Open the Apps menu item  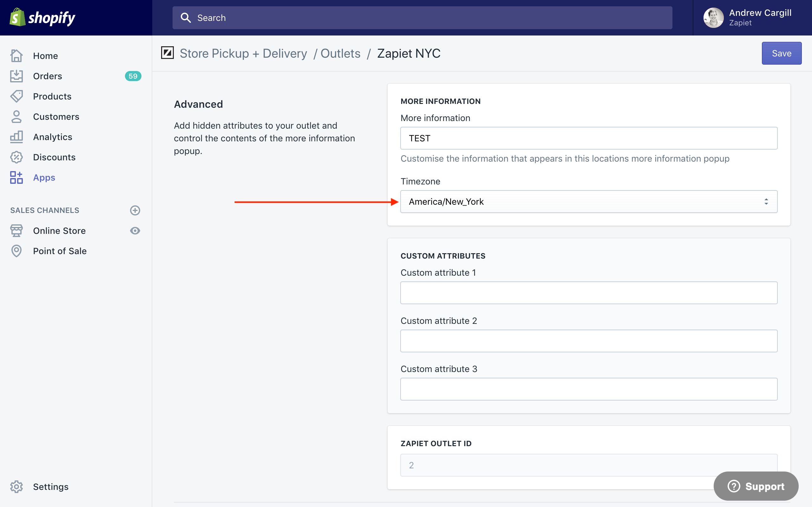click(44, 177)
